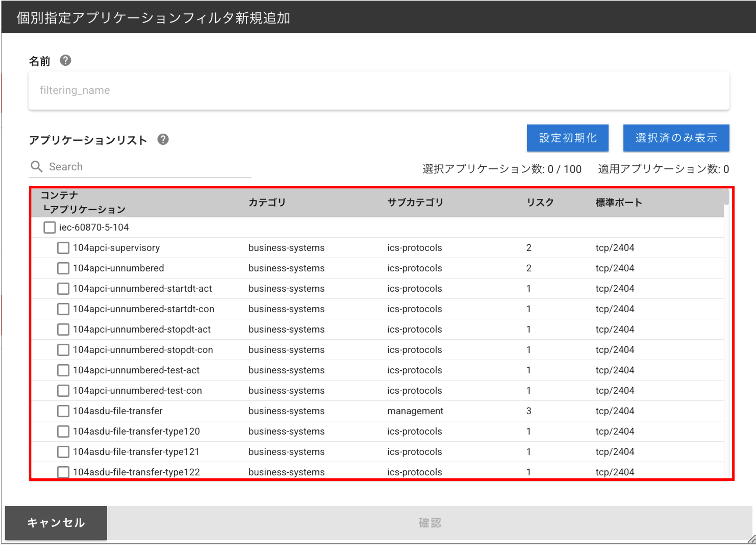This screenshot has height=545, width=756.
Task: Click the リスク column header
Action: (x=540, y=202)
